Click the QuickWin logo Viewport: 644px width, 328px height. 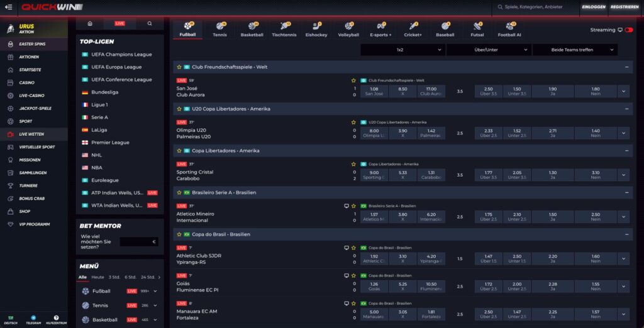(52, 7)
